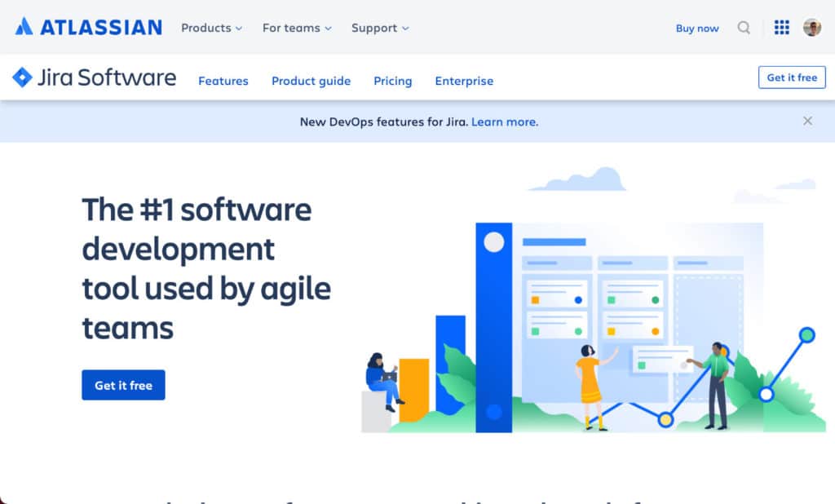
Task: Expand the For teams dropdown
Action: 297,28
